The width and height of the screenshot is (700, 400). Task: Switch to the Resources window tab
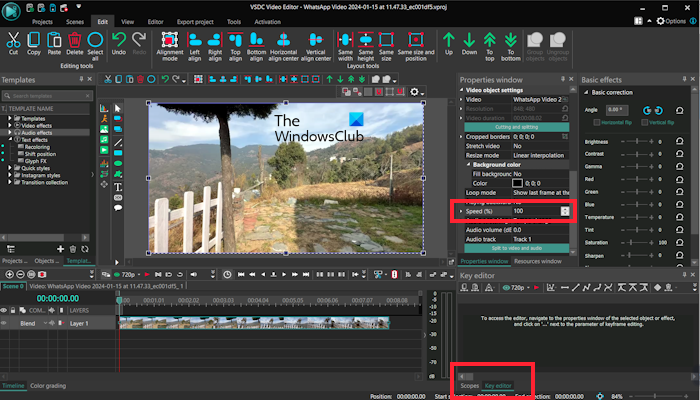[538, 261]
